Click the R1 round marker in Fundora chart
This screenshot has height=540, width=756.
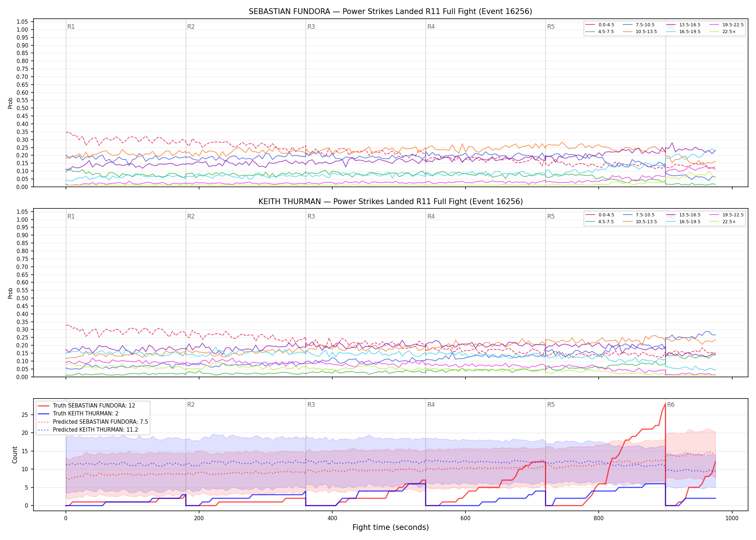pyautogui.click(x=71, y=27)
